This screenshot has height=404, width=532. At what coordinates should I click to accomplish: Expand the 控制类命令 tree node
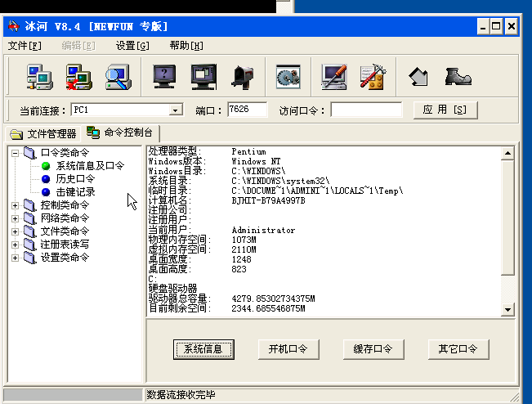point(15,205)
